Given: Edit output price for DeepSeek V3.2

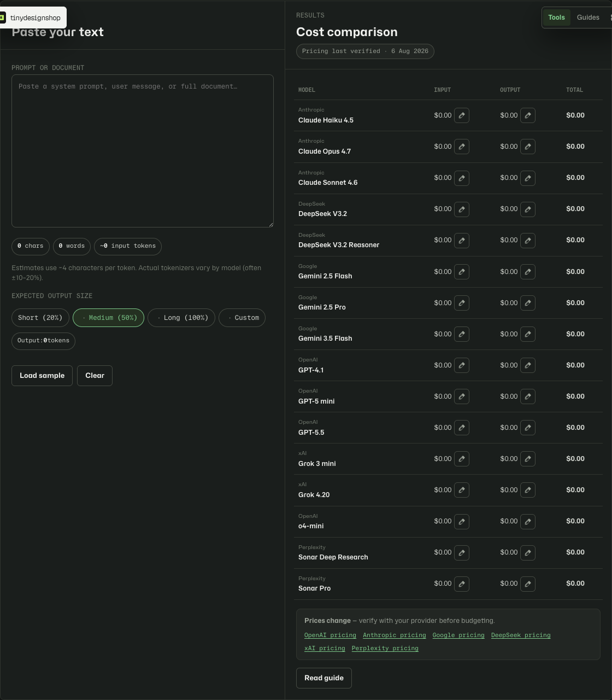Looking at the screenshot, I should pos(528,209).
